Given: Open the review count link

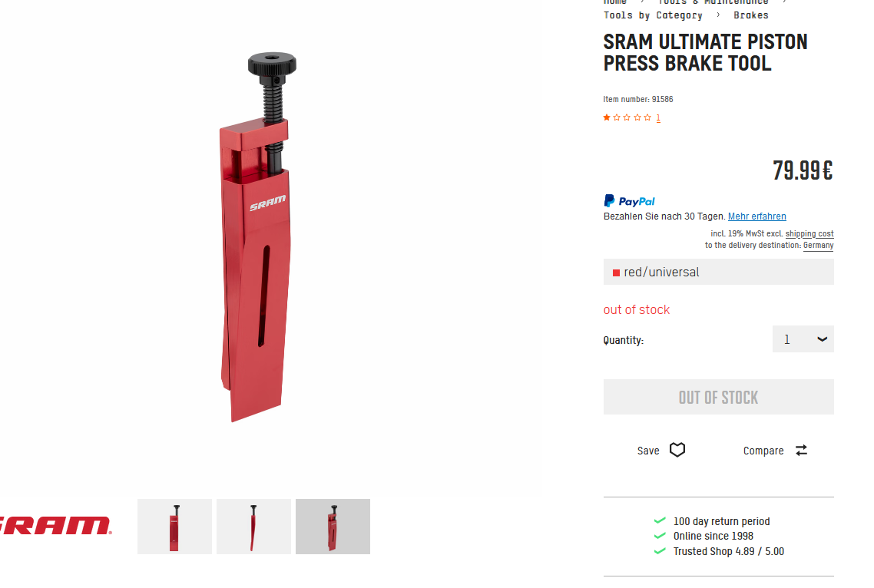Looking at the screenshot, I should [x=658, y=117].
